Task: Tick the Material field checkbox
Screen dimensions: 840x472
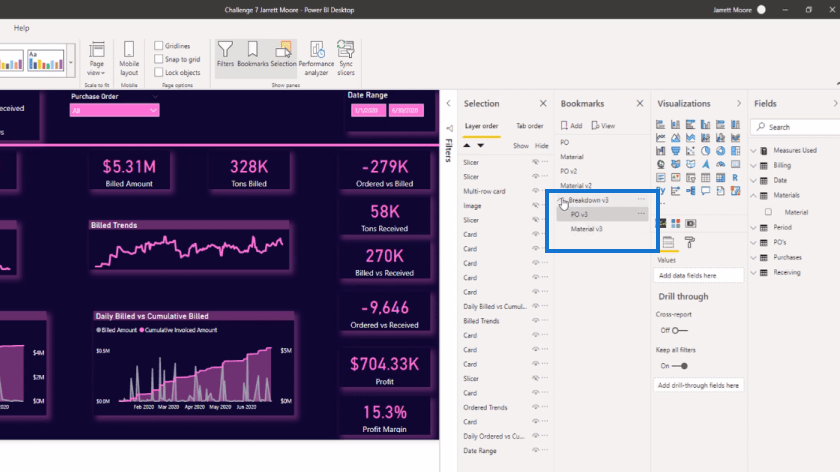Action: click(768, 212)
